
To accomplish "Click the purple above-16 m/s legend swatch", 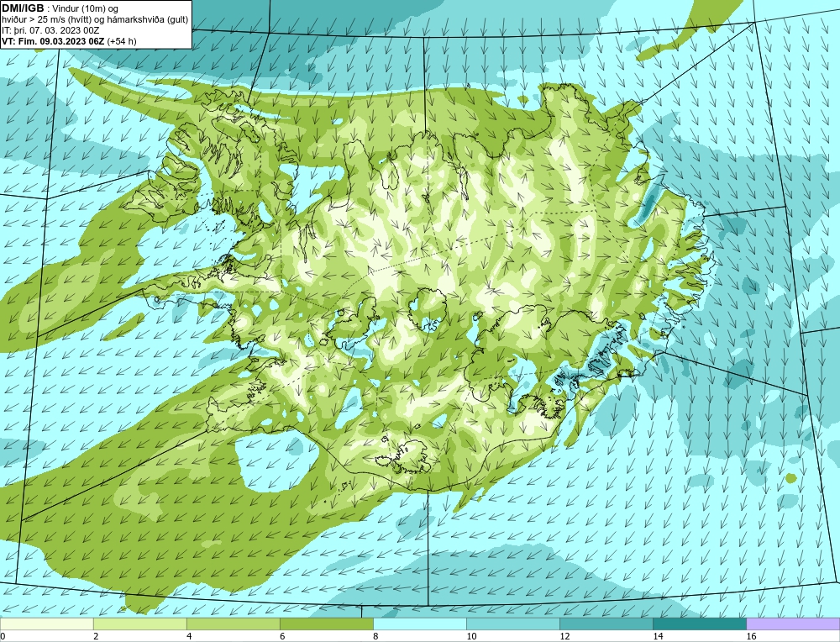I will click(x=793, y=624).
